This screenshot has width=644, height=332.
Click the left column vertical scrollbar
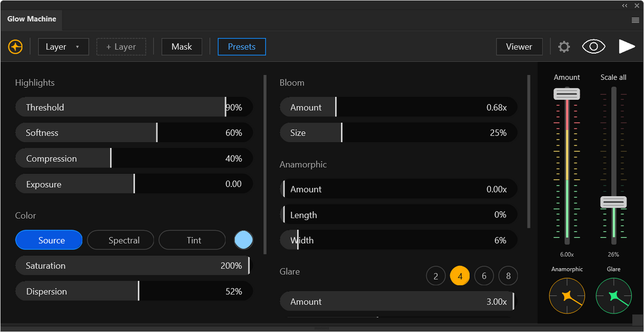point(265,165)
